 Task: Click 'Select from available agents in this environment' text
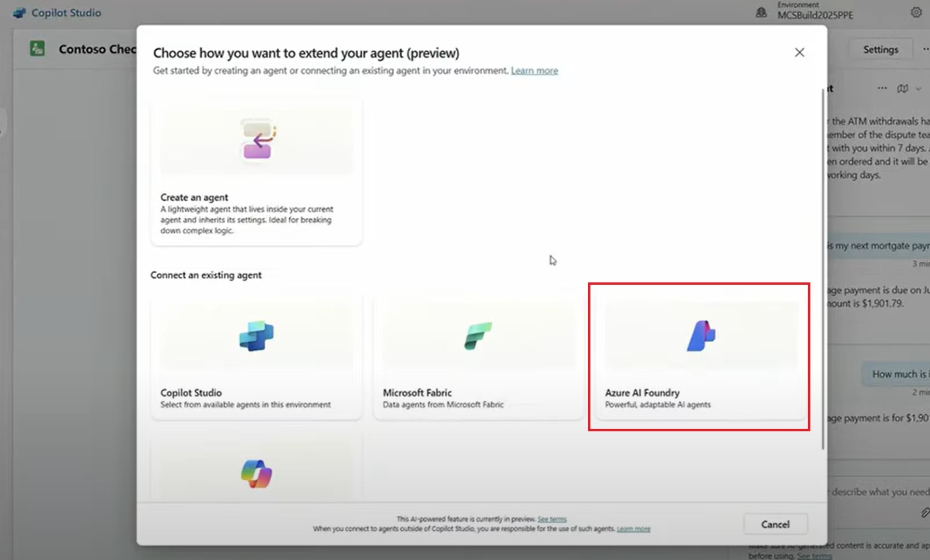(245, 405)
